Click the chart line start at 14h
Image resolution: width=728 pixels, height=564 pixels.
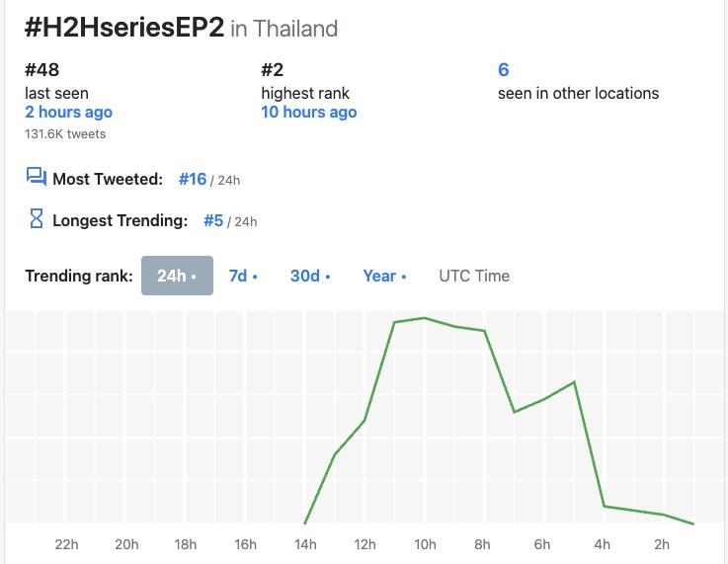point(305,523)
